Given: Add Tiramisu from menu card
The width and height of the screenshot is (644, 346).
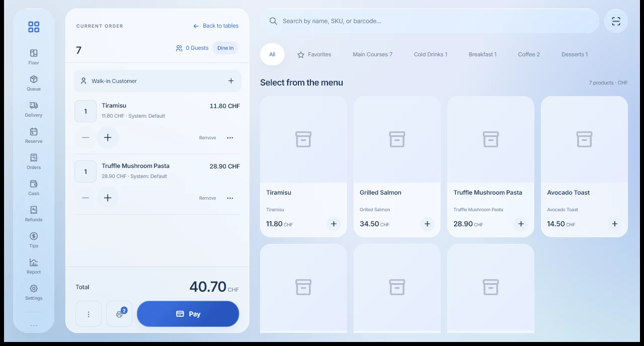Looking at the screenshot, I should point(334,224).
